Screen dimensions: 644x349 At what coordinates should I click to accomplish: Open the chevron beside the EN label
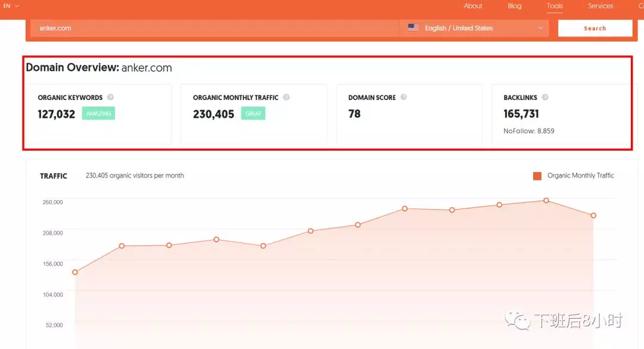16,5
